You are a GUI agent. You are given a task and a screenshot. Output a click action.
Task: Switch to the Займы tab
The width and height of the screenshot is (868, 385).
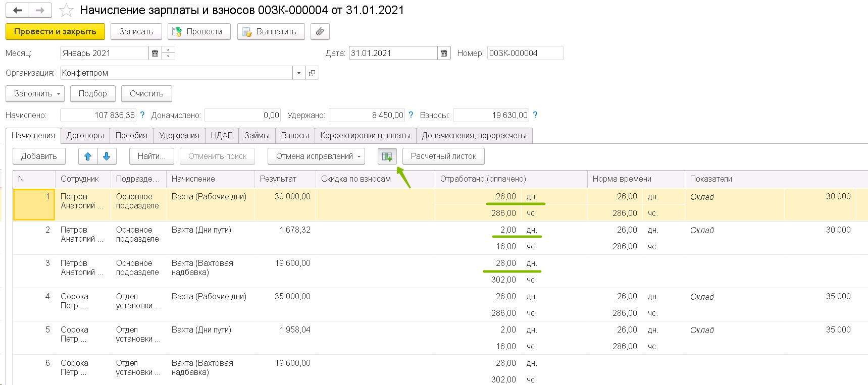(x=257, y=135)
